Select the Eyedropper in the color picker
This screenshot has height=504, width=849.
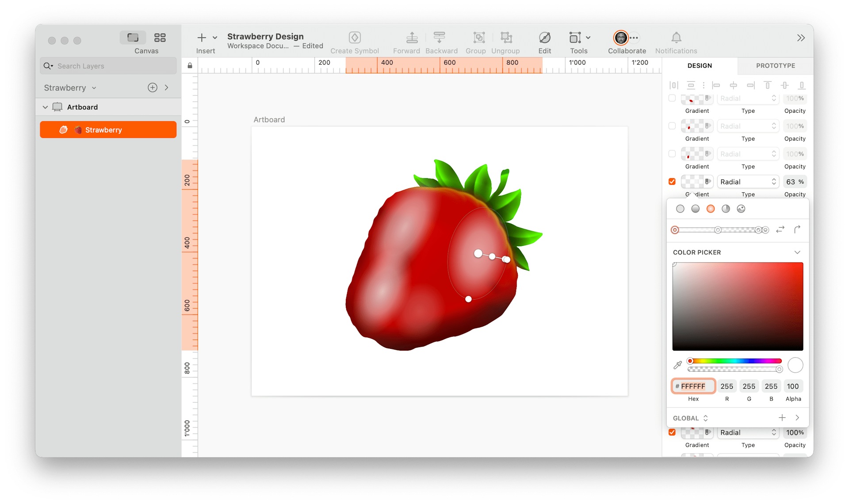coord(677,365)
